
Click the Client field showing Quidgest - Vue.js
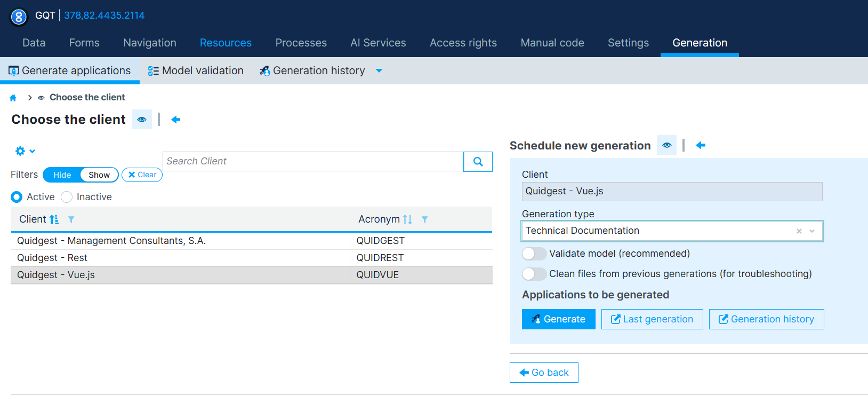(x=672, y=192)
